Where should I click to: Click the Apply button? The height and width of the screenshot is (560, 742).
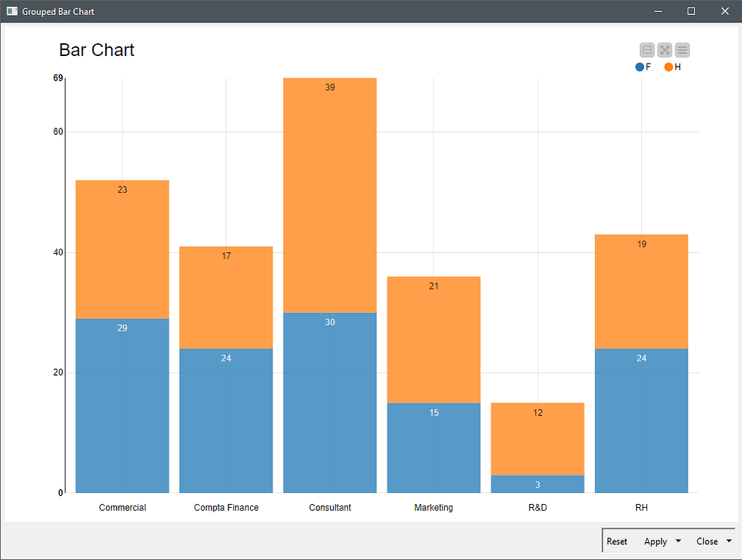point(654,541)
